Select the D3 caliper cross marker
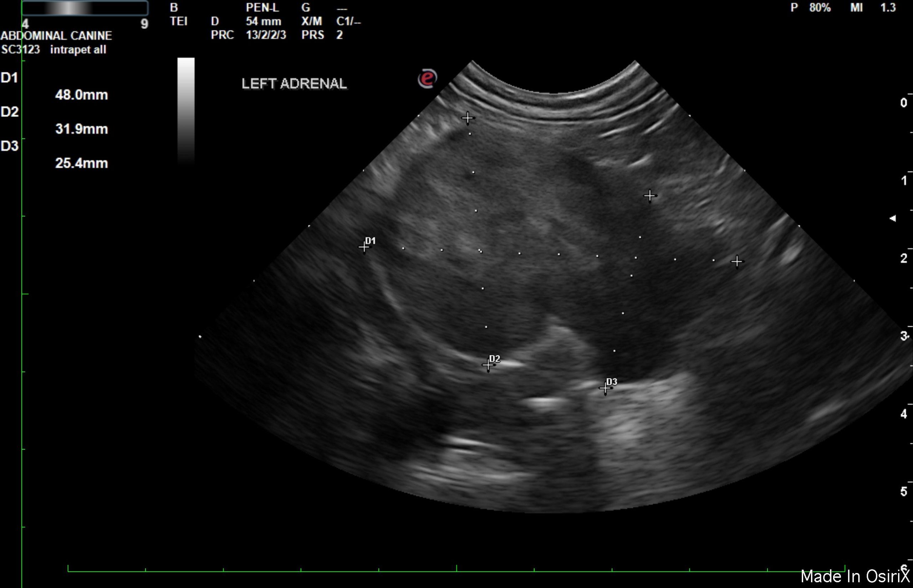The image size is (913, 588). 605,388
